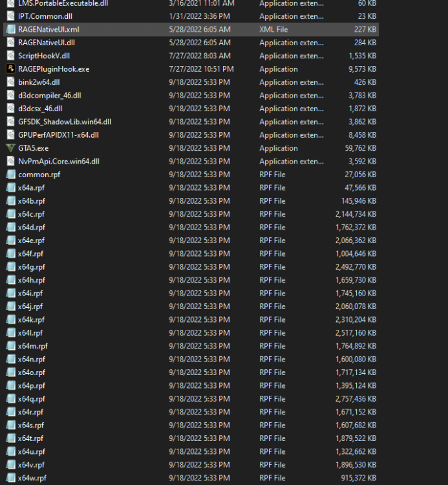Screen dimensions: 448x485
Task: Click the x64b.rpf file icon
Action: pyautogui.click(x=10, y=200)
